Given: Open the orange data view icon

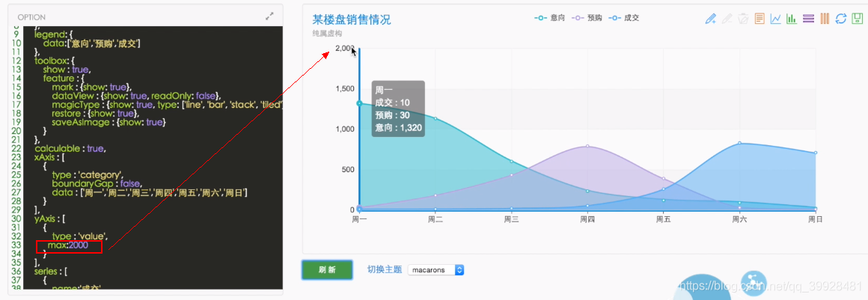Looking at the screenshot, I should 759,19.
